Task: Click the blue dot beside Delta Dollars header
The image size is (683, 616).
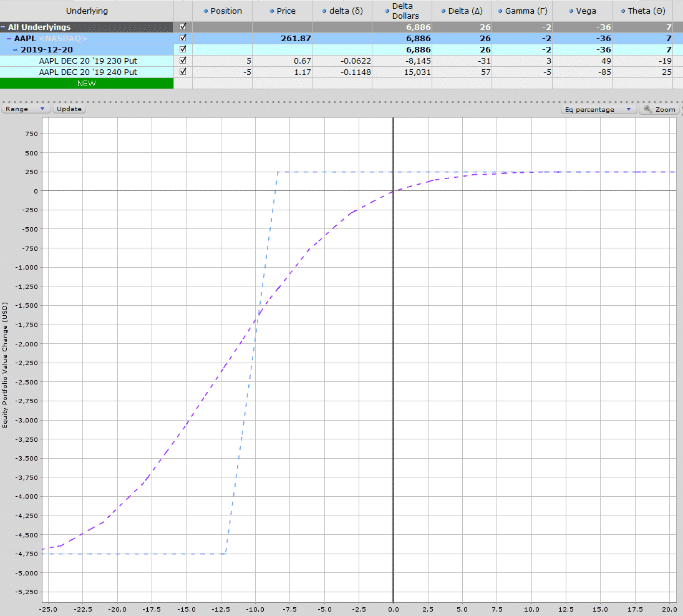Action: [x=387, y=11]
